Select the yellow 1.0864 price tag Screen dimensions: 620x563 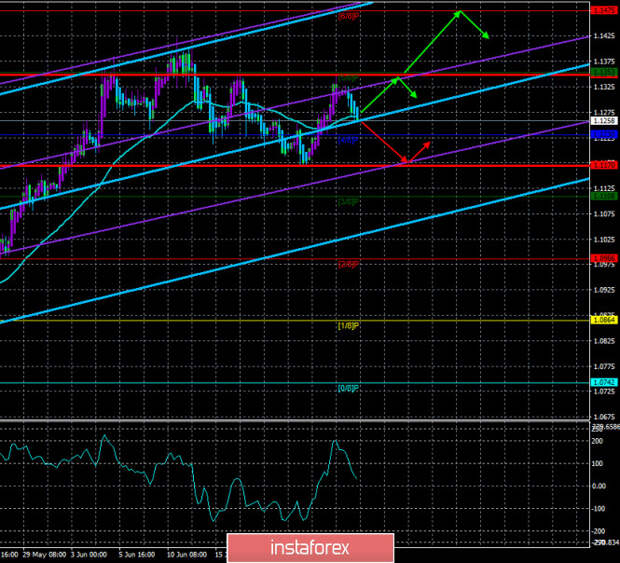[603, 320]
